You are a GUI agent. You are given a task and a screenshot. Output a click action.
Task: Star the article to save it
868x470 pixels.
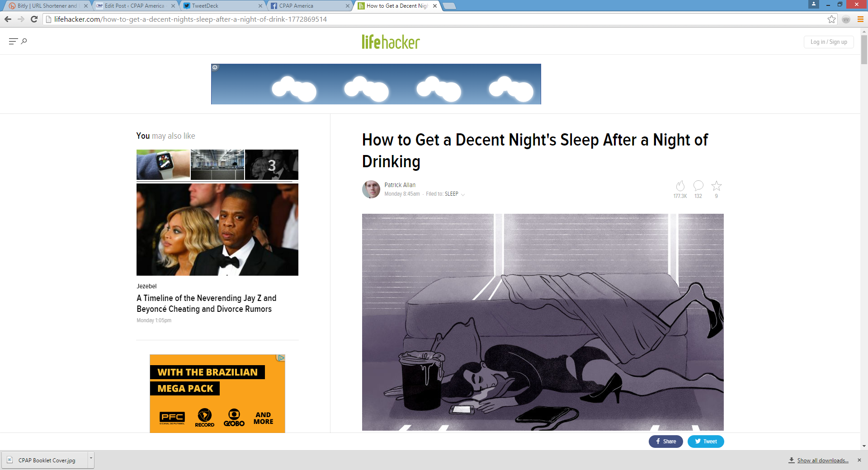click(x=716, y=186)
